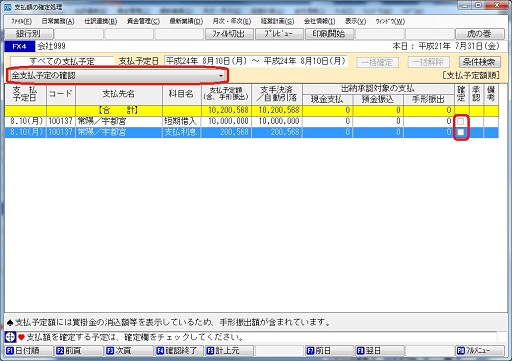Click 常陽/宇都宮 payee in 短期借入 row

coord(119,121)
